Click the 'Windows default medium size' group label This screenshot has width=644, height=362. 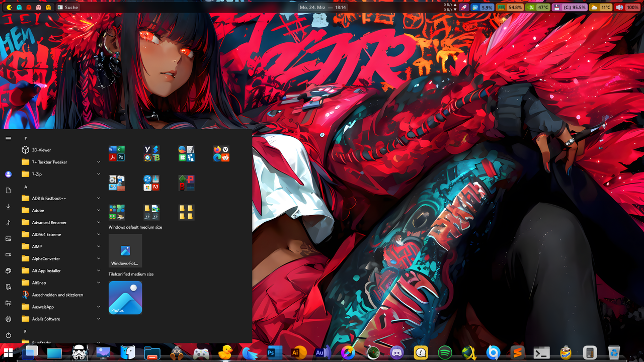pyautogui.click(x=135, y=227)
